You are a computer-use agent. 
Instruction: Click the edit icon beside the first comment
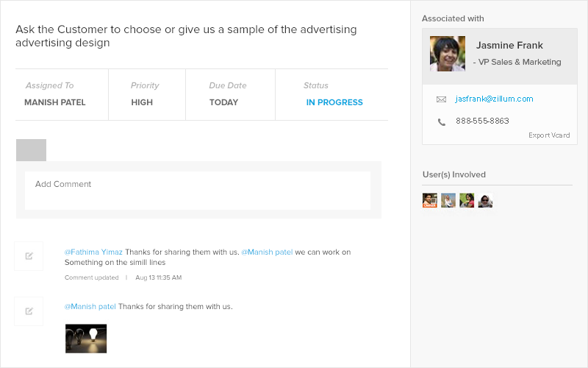[x=29, y=256]
